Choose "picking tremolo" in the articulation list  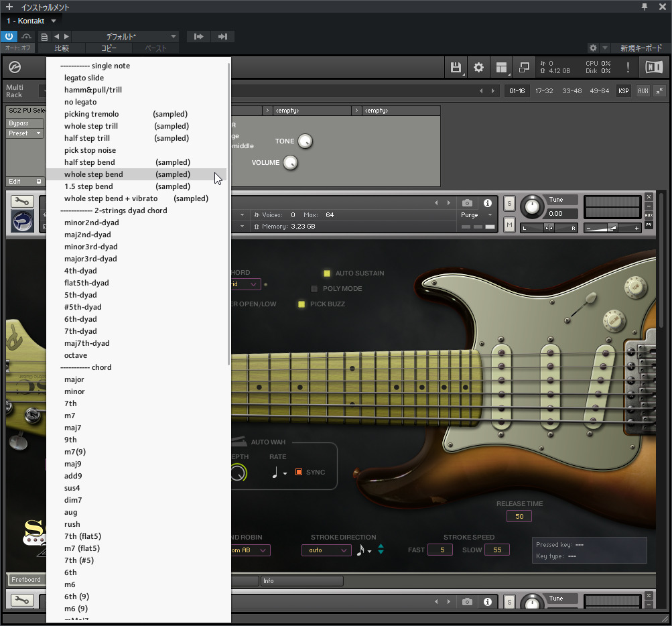pos(91,114)
